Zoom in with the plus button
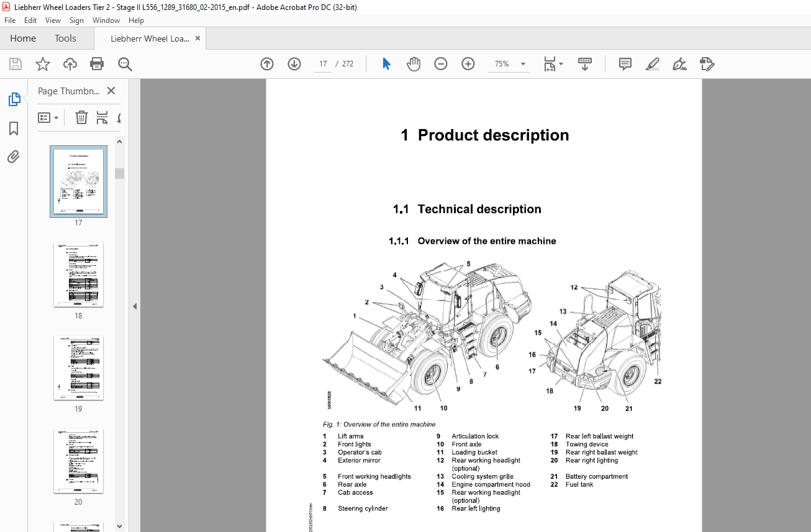Viewport: 811px width, 532px height. (x=468, y=64)
